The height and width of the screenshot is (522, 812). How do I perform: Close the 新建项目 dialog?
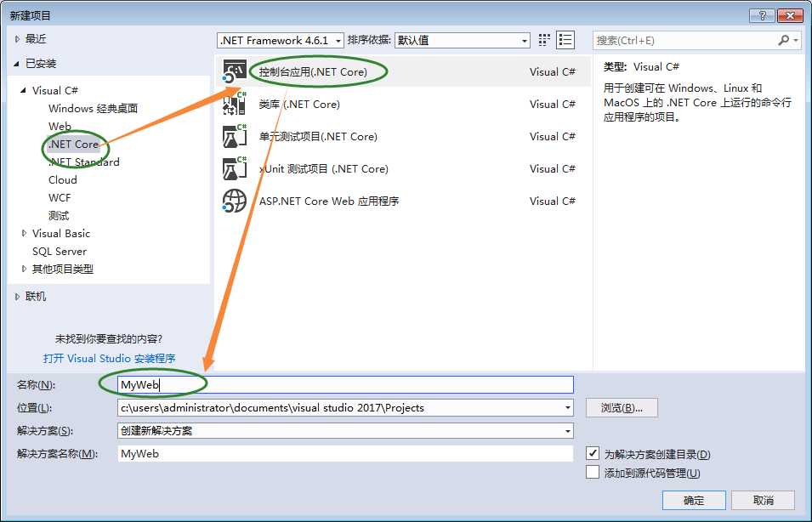[x=790, y=15]
